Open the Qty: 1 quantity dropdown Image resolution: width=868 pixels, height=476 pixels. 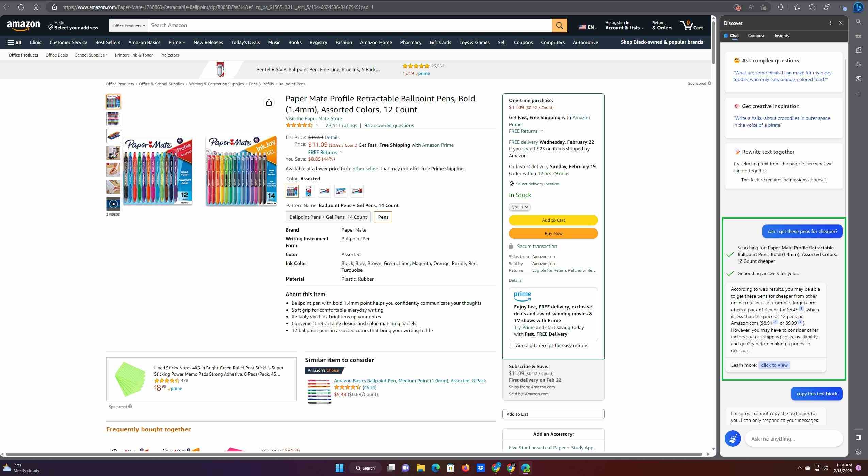pyautogui.click(x=519, y=207)
